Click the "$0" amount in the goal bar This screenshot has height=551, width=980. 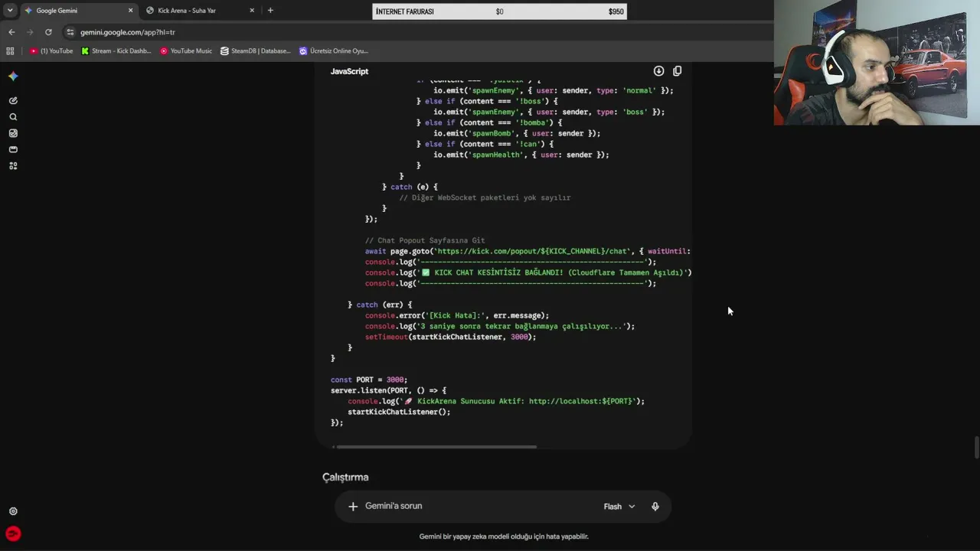pos(499,11)
